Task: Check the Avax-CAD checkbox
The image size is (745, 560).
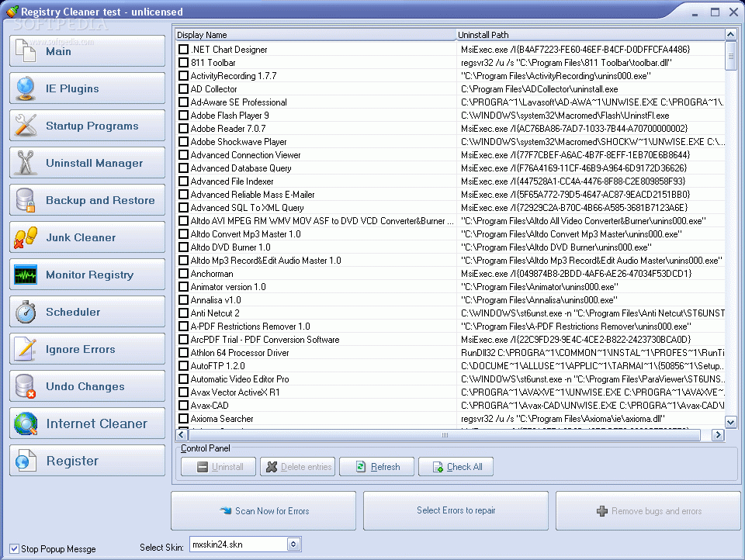Action: [183, 405]
